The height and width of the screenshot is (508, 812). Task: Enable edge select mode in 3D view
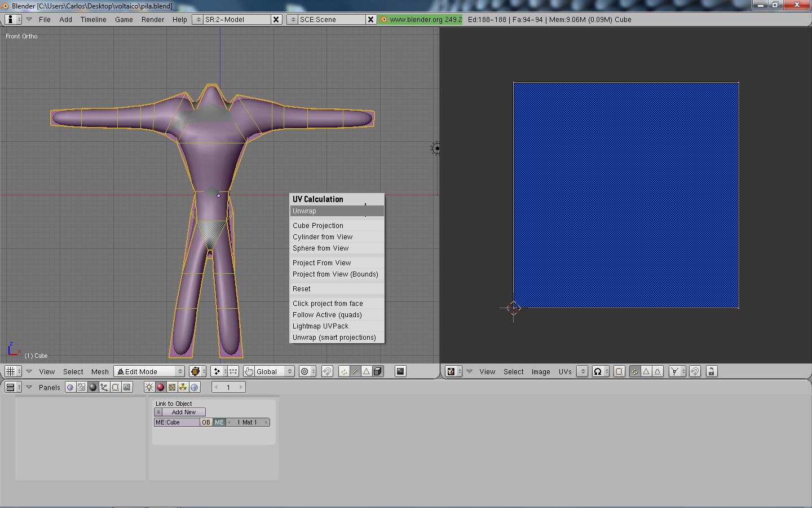[x=355, y=371]
